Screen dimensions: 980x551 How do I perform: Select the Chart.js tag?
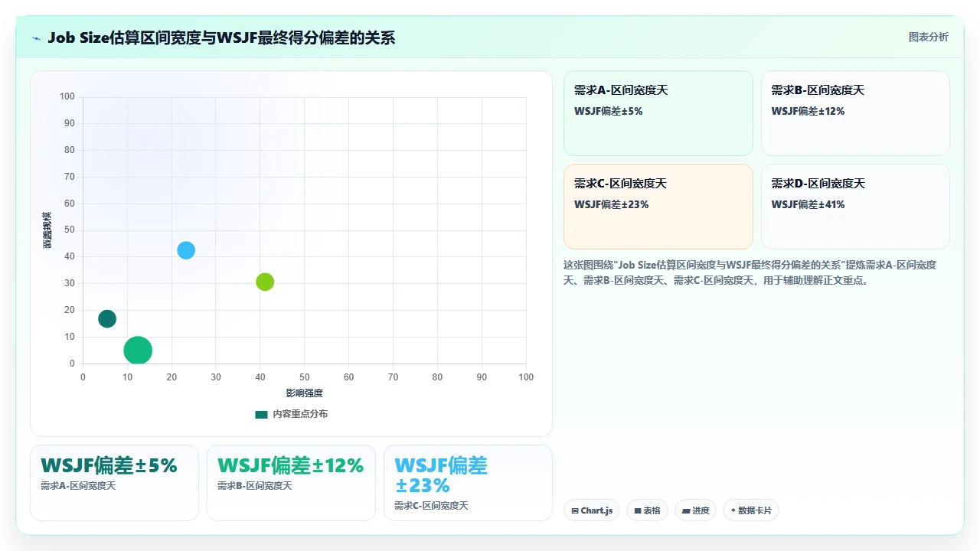coord(592,510)
